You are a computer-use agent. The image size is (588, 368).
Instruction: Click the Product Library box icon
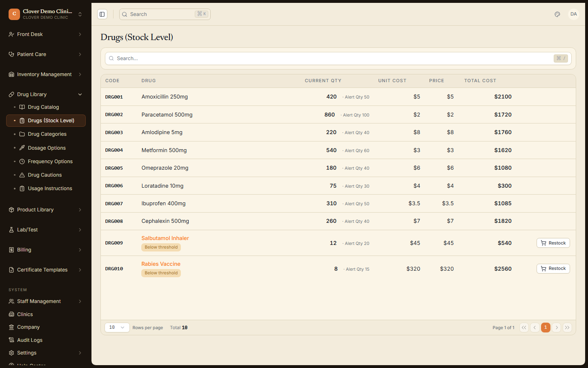pyautogui.click(x=11, y=210)
